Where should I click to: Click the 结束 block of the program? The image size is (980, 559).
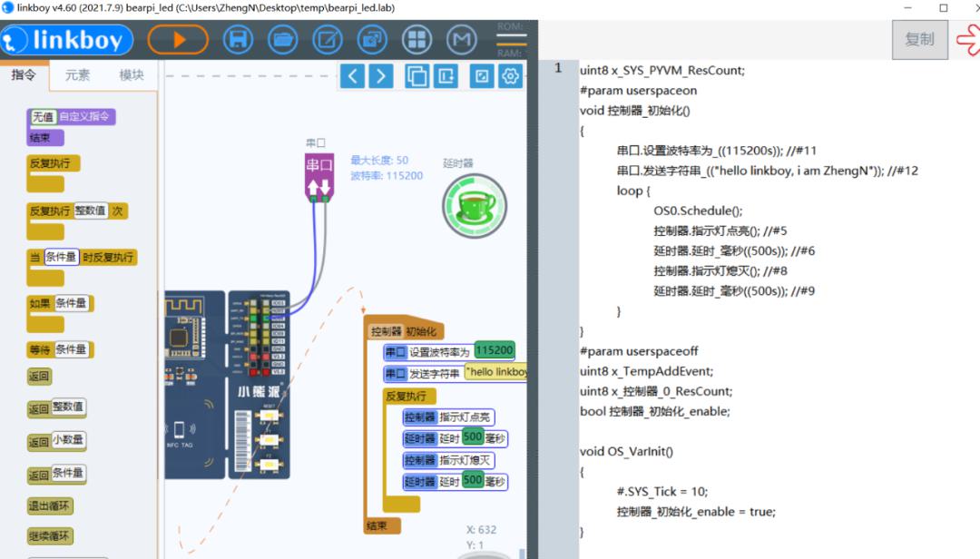point(381,525)
